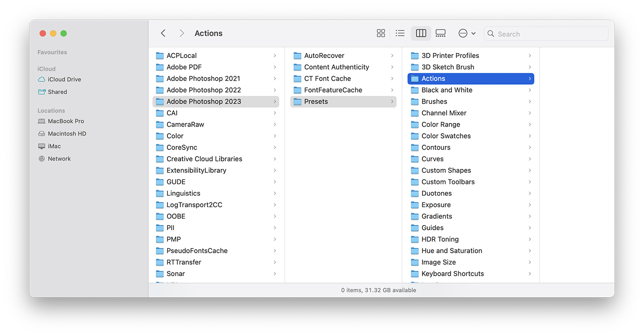Expand the Black and White folder chevron

530,90
